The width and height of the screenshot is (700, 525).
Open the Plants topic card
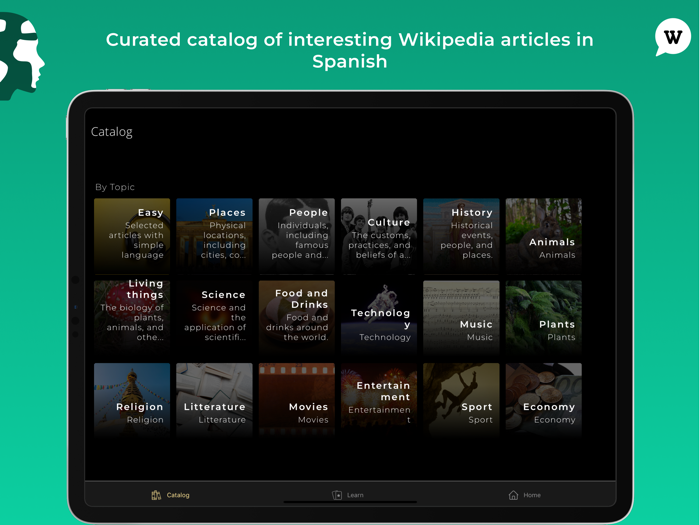coord(544,318)
